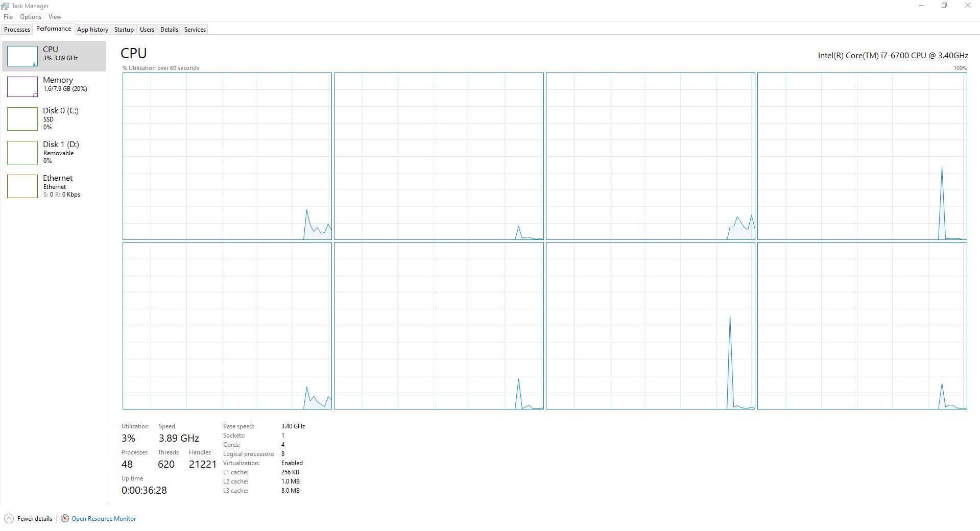The image size is (980, 531).
Task: Restore down the Task Manager window
Action: [x=944, y=6]
